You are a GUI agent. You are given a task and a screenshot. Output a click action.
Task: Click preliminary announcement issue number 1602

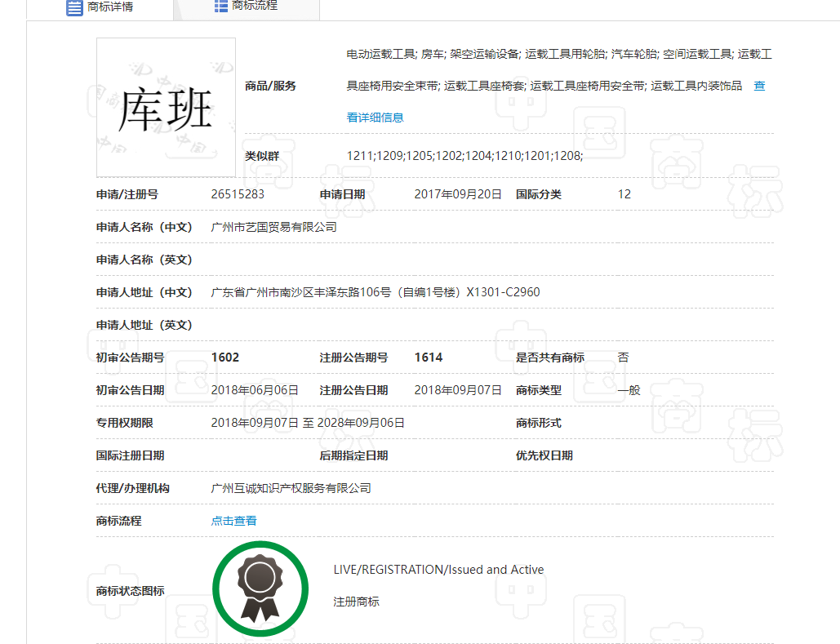click(x=225, y=358)
